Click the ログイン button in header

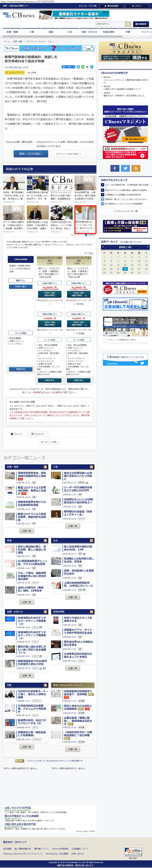click(x=137, y=6)
